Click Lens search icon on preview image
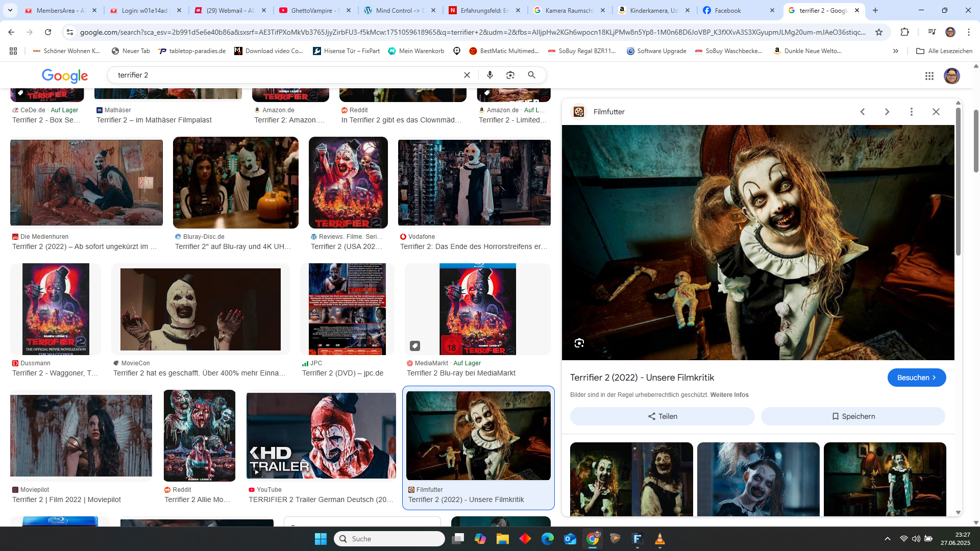The image size is (980, 551). point(579,343)
